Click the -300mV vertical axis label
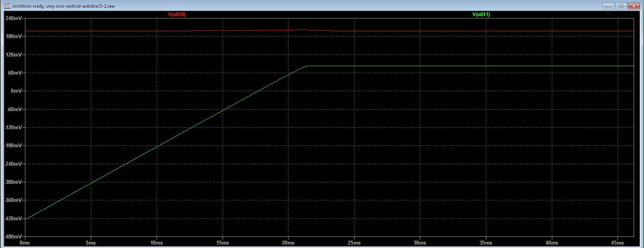644x248 pixels. pyautogui.click(x=13, y=182)
